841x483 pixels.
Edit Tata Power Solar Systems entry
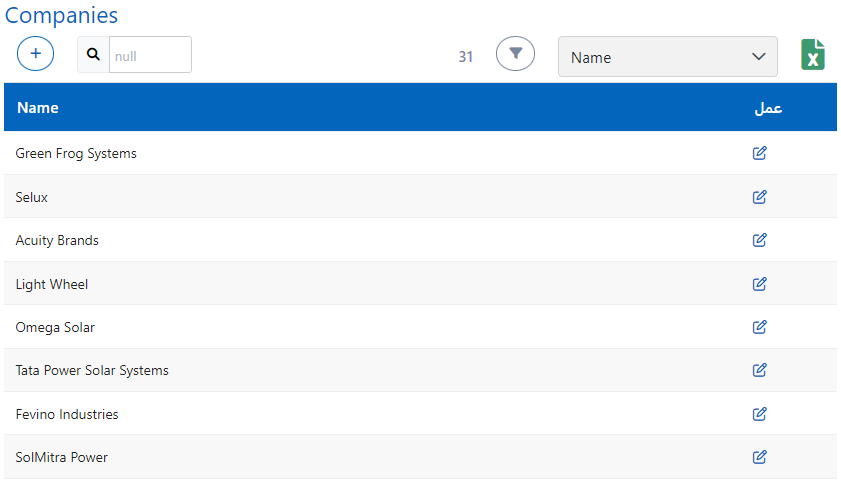tap(759, 370)
